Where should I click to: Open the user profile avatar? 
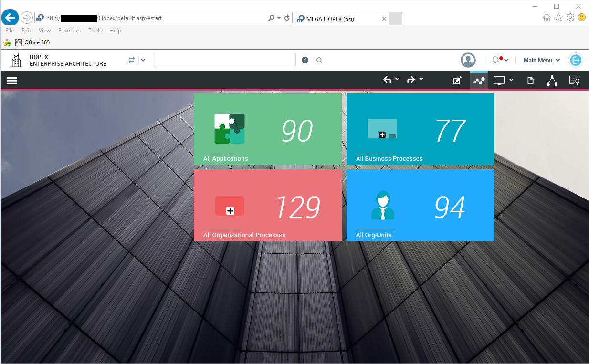468,60
